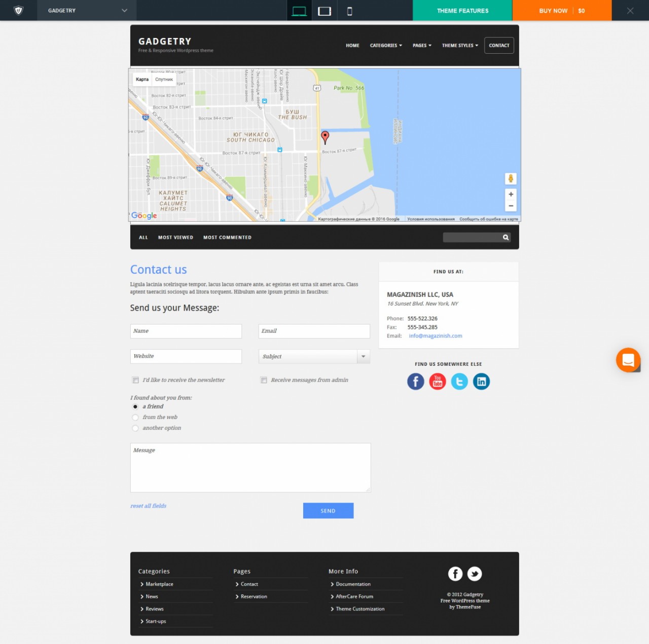Click the orange chat widget icon
Viewport: 649px width, 644px height.
click(628, 360)
